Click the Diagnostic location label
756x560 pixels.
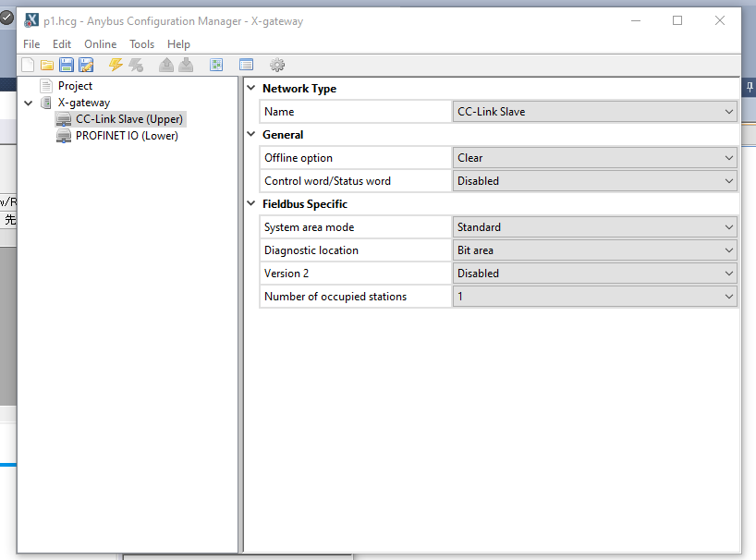[x=311, y=250]
